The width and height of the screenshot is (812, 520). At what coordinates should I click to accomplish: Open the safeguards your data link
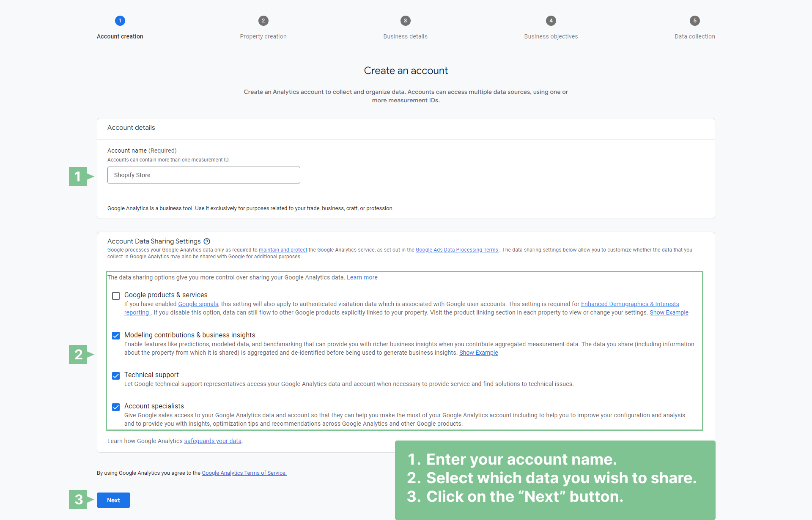coord(213,441)
